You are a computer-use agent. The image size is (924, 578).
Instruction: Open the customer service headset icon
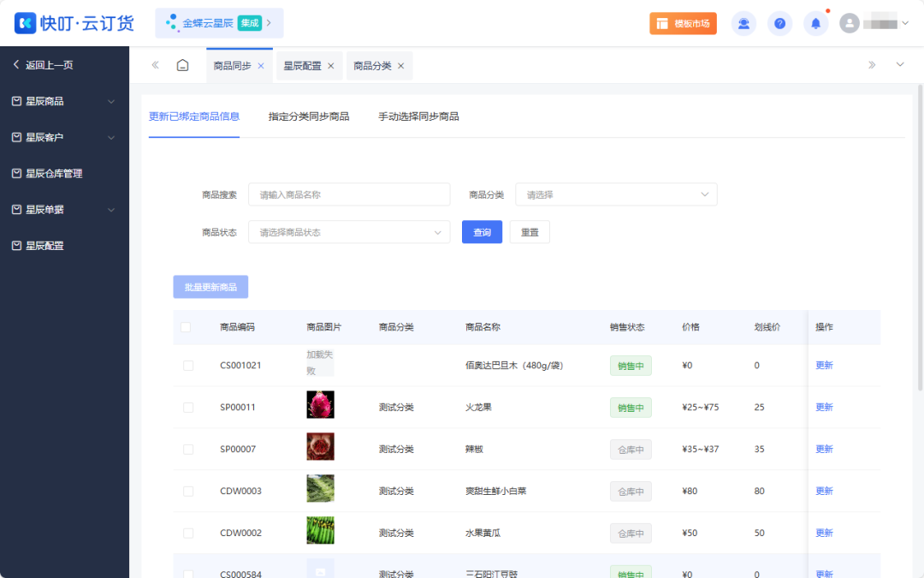click(x=743, y=23)
